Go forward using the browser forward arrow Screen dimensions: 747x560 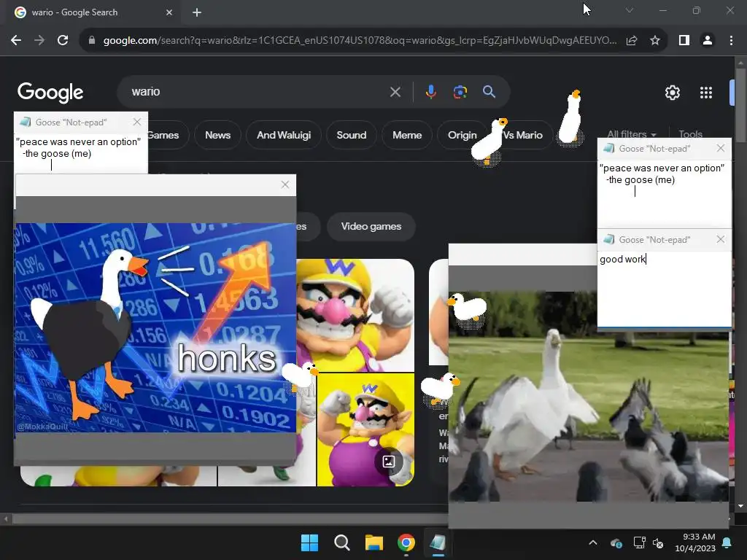coord(39,41)
